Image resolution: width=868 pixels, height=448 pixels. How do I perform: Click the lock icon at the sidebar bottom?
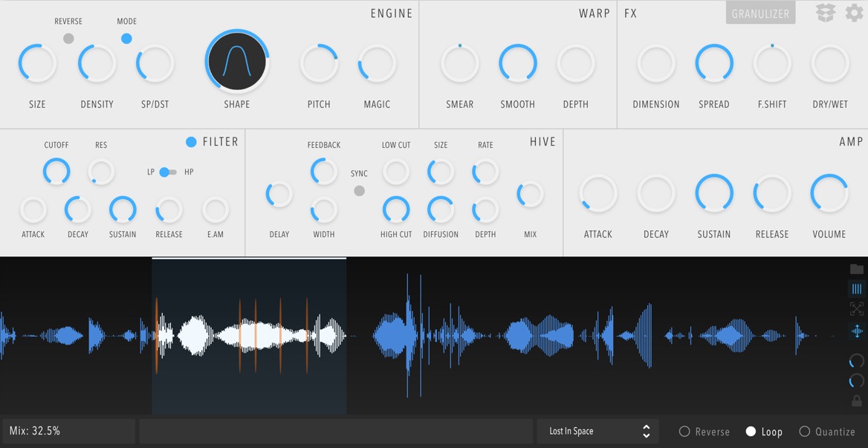(856, 401)
